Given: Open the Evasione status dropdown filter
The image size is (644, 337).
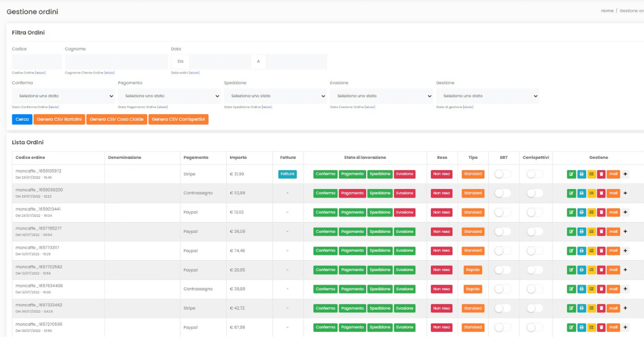Looking at the screenshot, I should (x=382, y=96).
